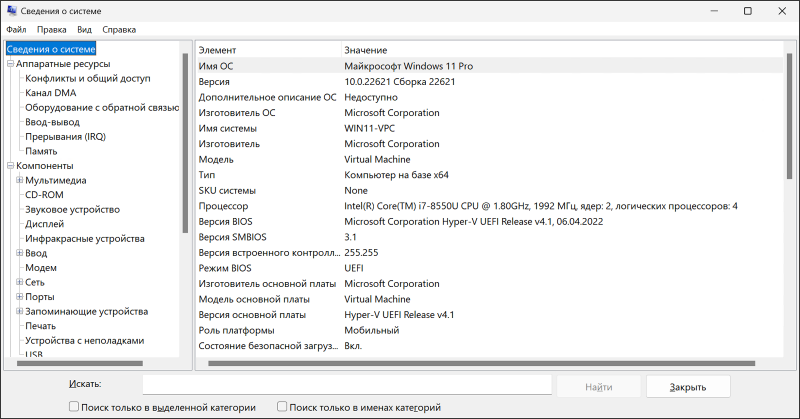This screenshot has width=800, height=419.
Task: Expand the Мультимедиа node
Action: (19, 180)
